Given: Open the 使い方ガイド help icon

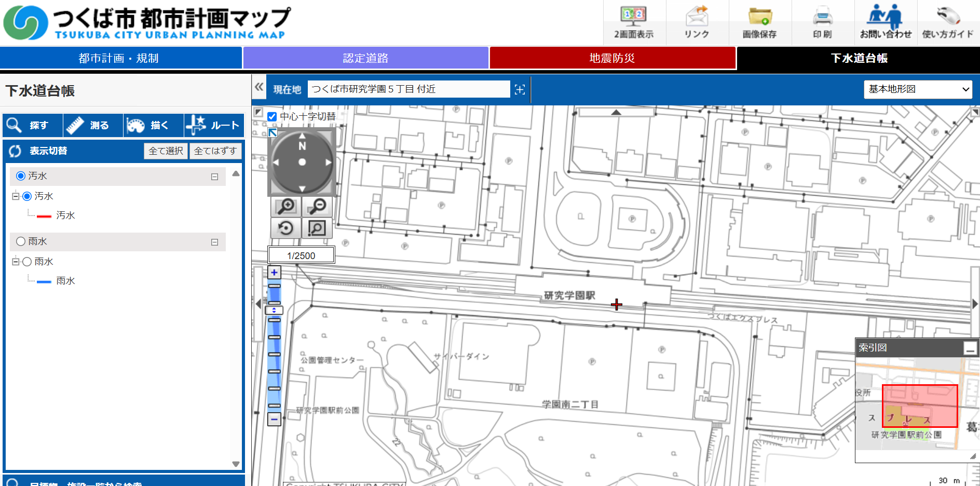Looking at the screenshot, I should tap(948, 23).
